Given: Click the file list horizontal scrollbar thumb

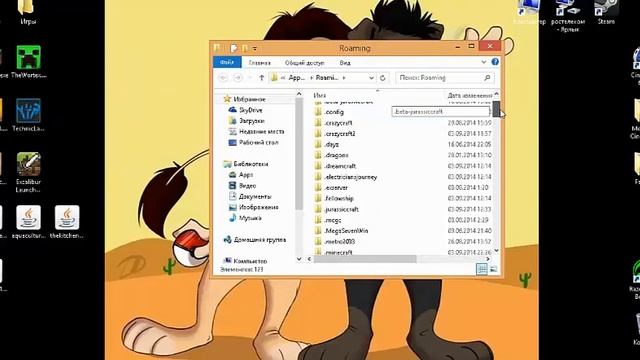Looking at the screenshot, I should [x=365, y=259].
